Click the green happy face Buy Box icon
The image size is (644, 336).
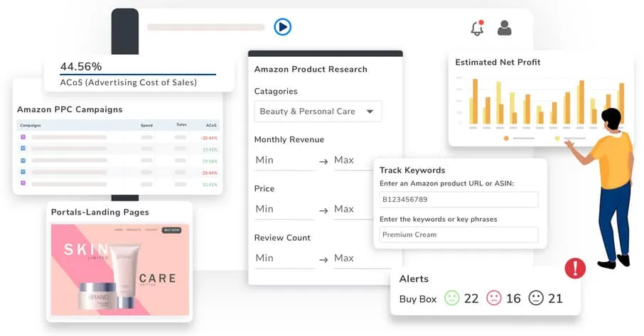(x=451, y=298)
